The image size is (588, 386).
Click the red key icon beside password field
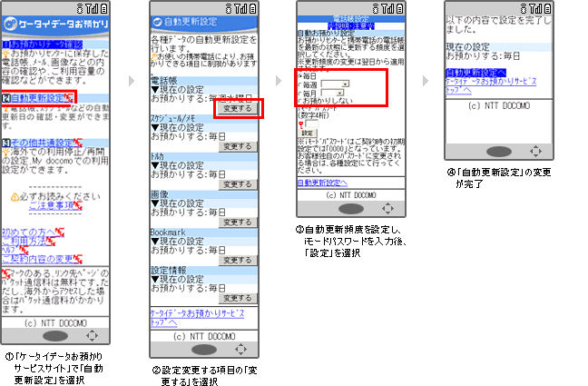300,125
